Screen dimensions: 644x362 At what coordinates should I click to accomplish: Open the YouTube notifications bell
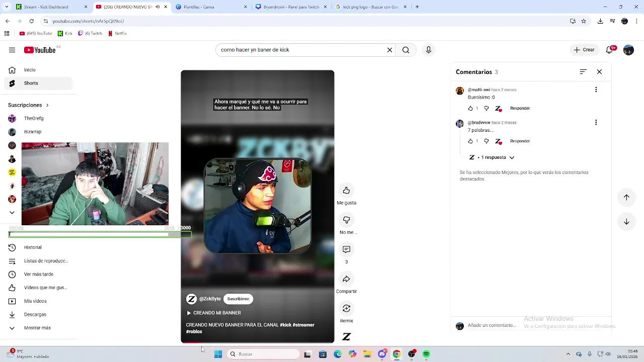tap(610, 50)
